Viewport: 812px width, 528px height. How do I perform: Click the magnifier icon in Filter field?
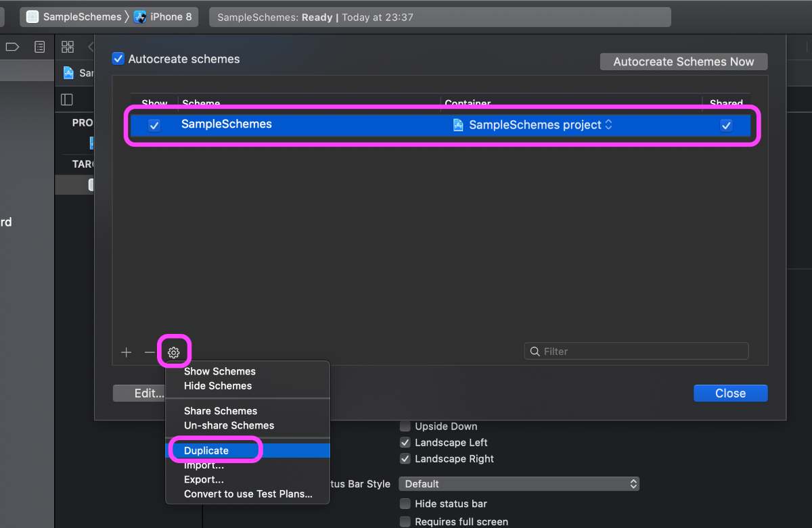click(535, 352)
